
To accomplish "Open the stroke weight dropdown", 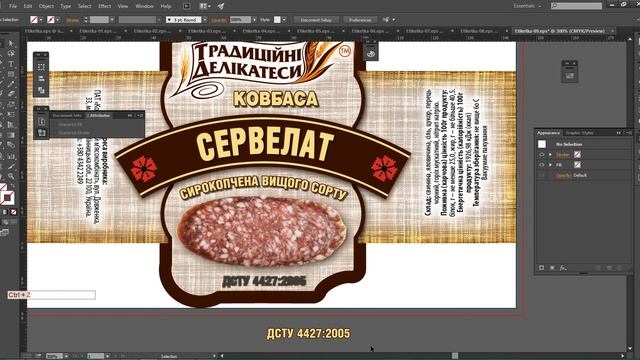I will [x=112, y=20].
